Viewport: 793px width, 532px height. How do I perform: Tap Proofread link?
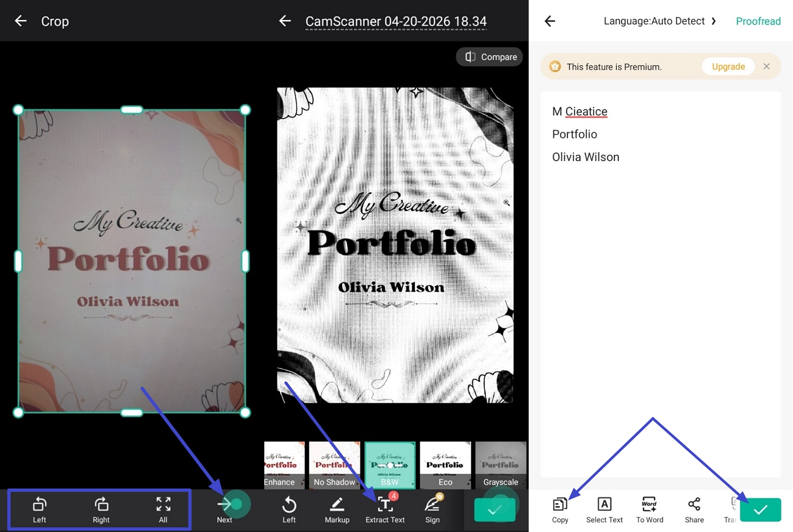pyautogui.click(x=758, y=21)
